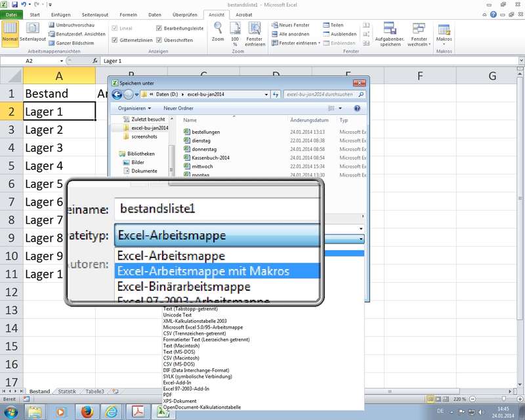The image size is (525, 420).
Task: Click the Neuer Ordner button
Action: tap(178, 108)
